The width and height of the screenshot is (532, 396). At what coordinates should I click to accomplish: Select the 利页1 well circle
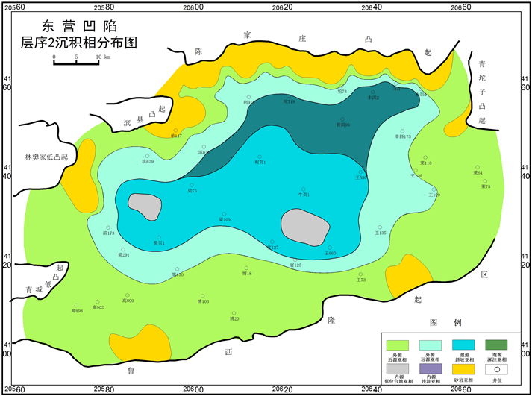click(x=260, y=156)
